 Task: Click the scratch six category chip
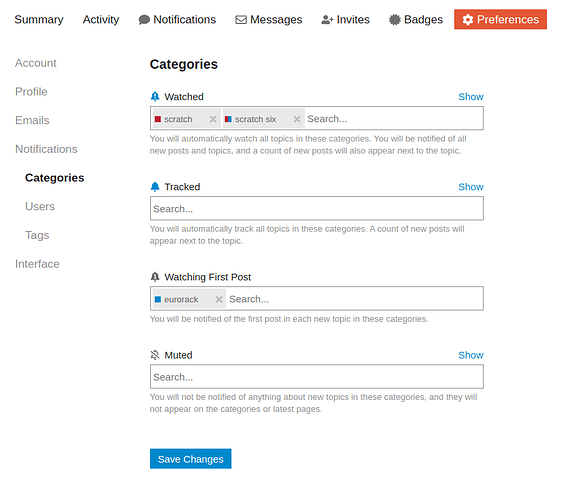click(263, 119)
